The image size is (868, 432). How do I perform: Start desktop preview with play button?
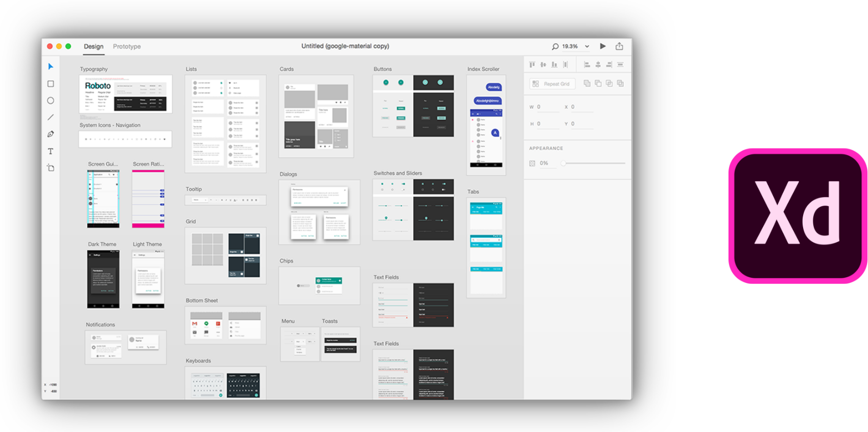coord(603,46)
